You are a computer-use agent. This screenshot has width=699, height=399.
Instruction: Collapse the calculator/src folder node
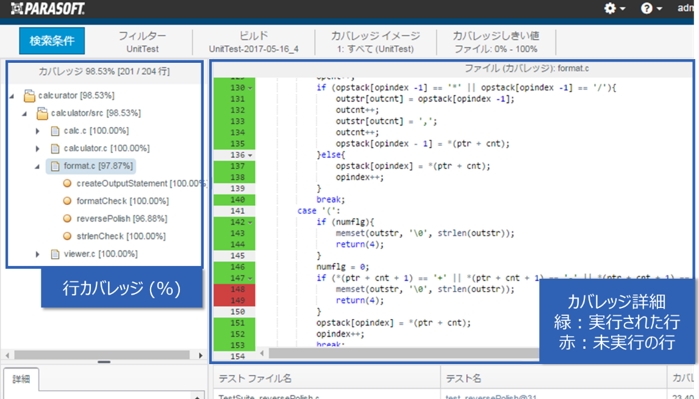(x=25, y=114)
